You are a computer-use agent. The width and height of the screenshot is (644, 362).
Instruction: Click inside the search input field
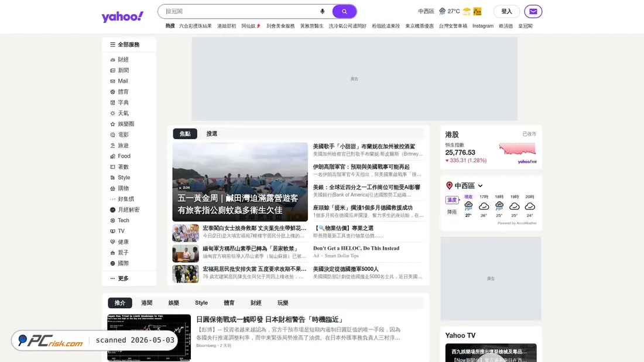pyautogui.click(x=240, y=12)
